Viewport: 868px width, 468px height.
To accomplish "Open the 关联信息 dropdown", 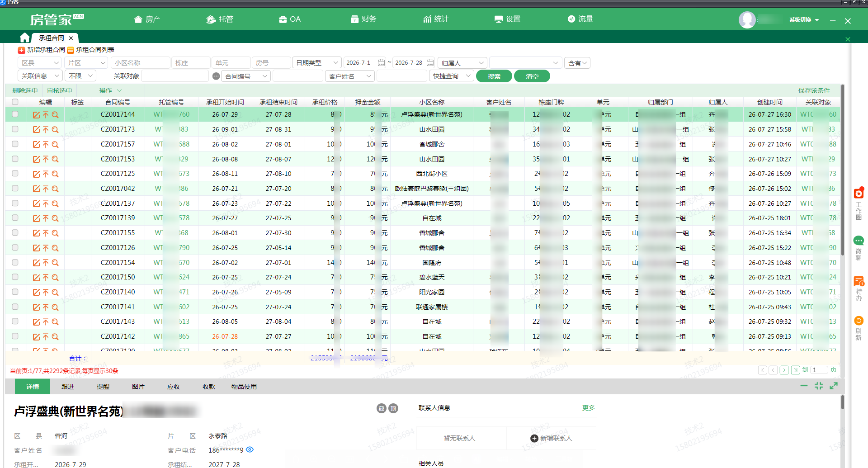I will pyautogui.click(x=39, y=76).
